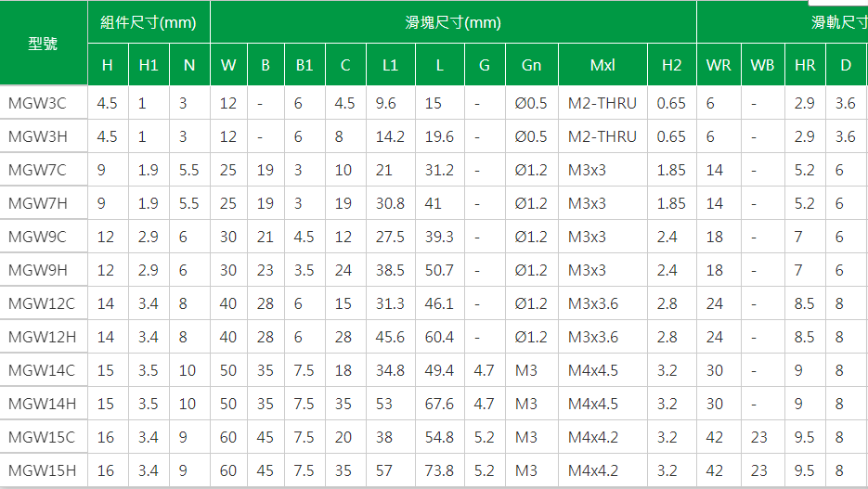Click the WR column header

(719, 65)
